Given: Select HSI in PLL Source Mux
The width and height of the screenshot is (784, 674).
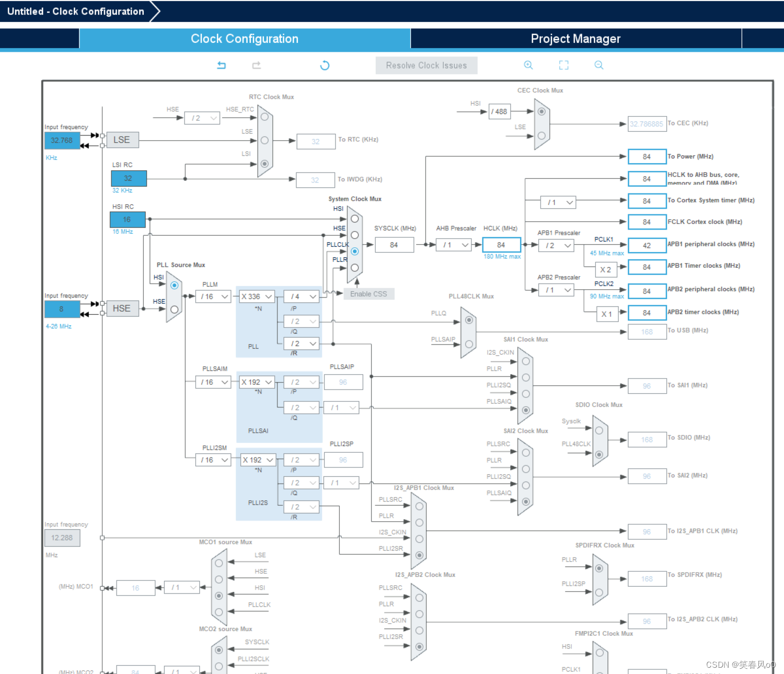Looking at the screenshot, I should 175,285.
